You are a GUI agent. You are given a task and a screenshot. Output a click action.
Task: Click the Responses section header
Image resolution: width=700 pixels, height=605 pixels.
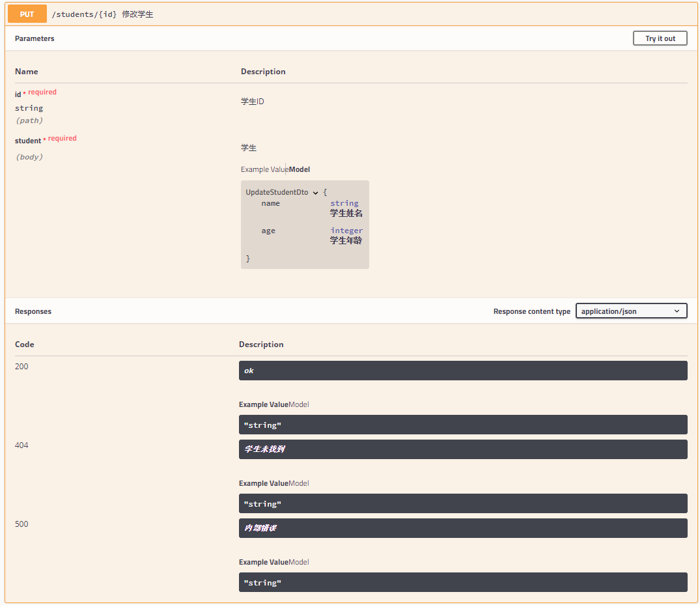pos(33,311)
